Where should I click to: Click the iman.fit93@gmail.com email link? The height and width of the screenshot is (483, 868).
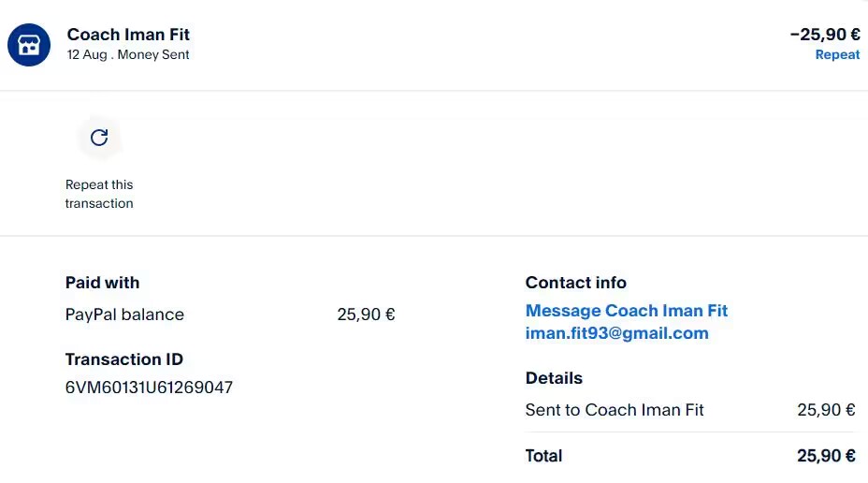click(616, 333)
